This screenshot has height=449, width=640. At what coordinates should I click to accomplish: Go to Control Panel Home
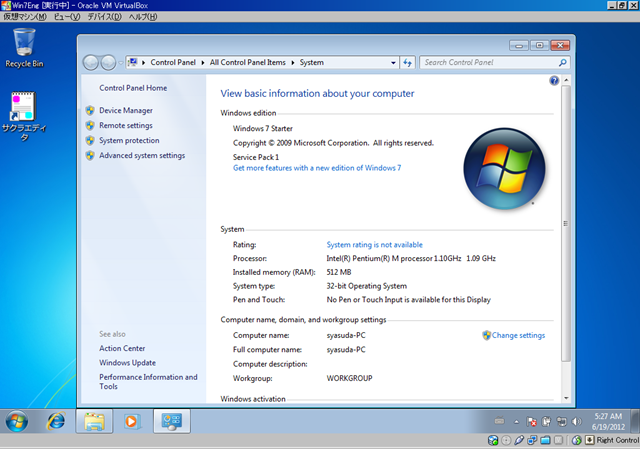click(133, 88)
